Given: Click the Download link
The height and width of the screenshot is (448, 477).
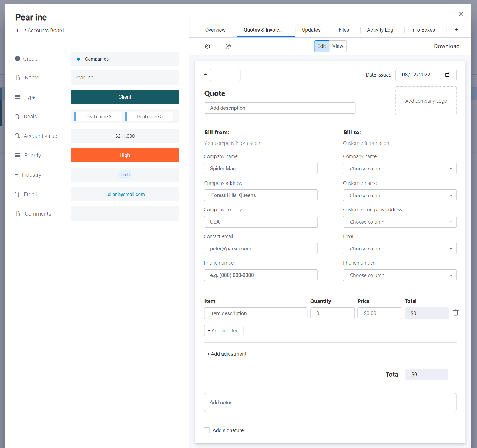Looking at the screenshot, I should 446,46.
